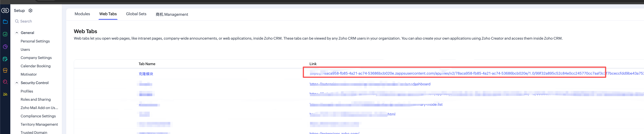Open Personal Settings in sidebar

tap(35, 41)
